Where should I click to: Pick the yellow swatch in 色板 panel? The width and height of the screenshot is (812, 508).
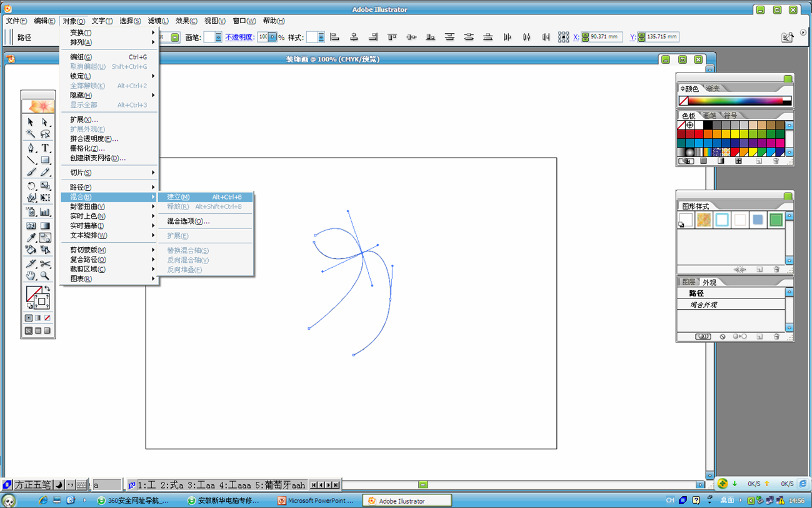coord(736,134)
